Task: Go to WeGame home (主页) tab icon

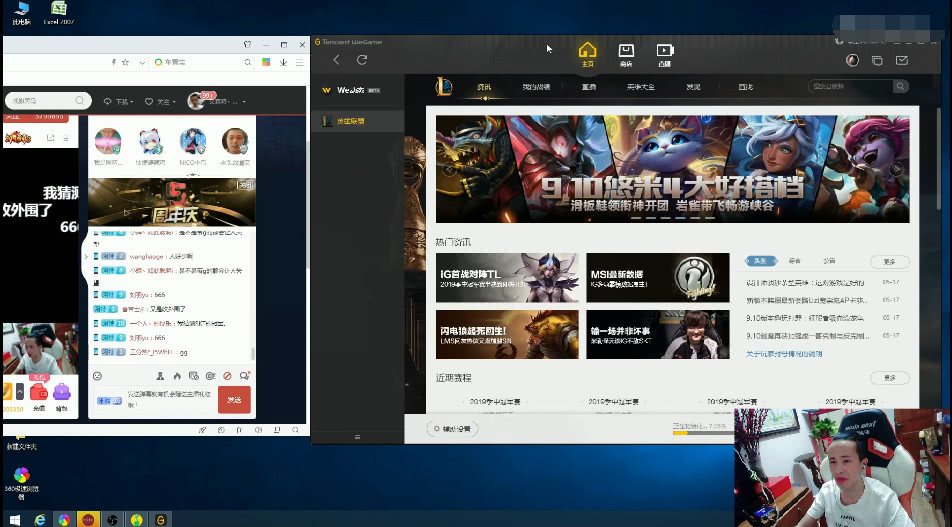Action: (x=587, y=55)
